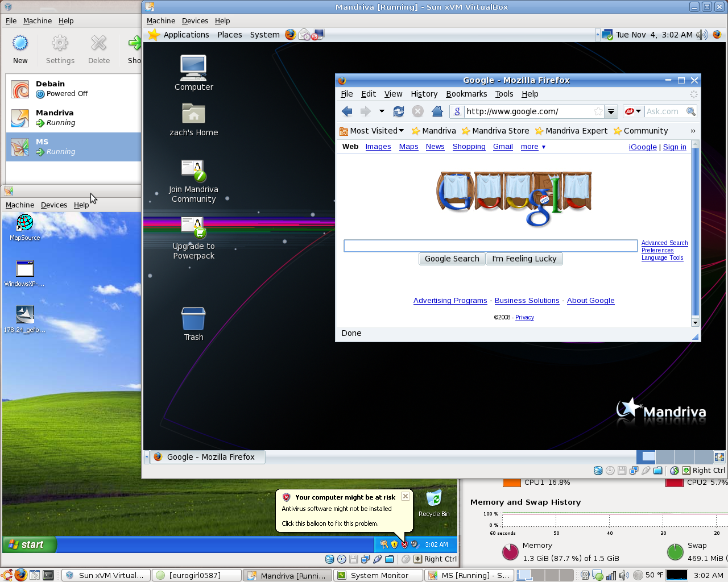The height and width of the screenshot is (582, 728).
Task: Open search engine selector dropdown
Action: coord(633,111)
